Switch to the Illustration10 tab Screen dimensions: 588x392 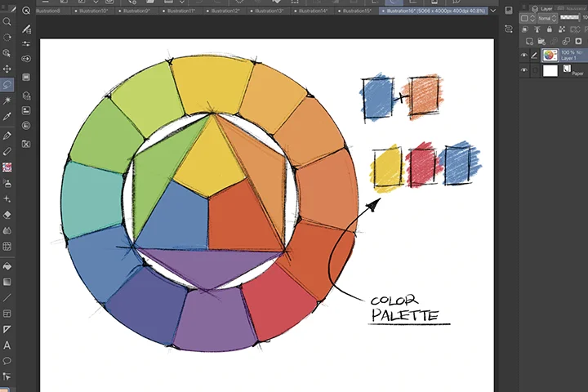[94, 11]
